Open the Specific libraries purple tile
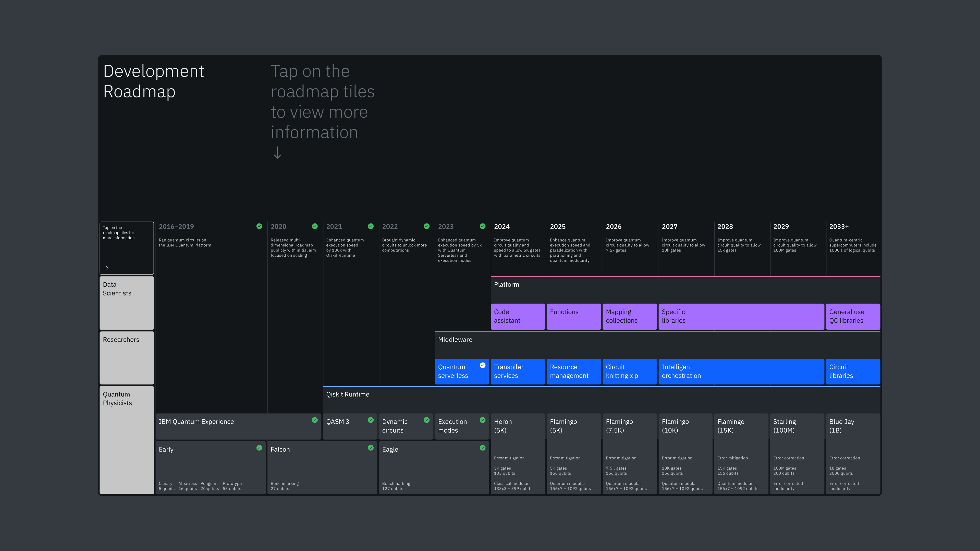 click(x=741, y=316)
